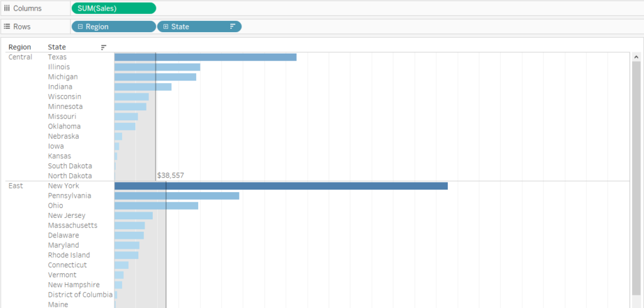Select the Indiana state label
The height and width of the screenshot is (308, 644).
[60, 87]
